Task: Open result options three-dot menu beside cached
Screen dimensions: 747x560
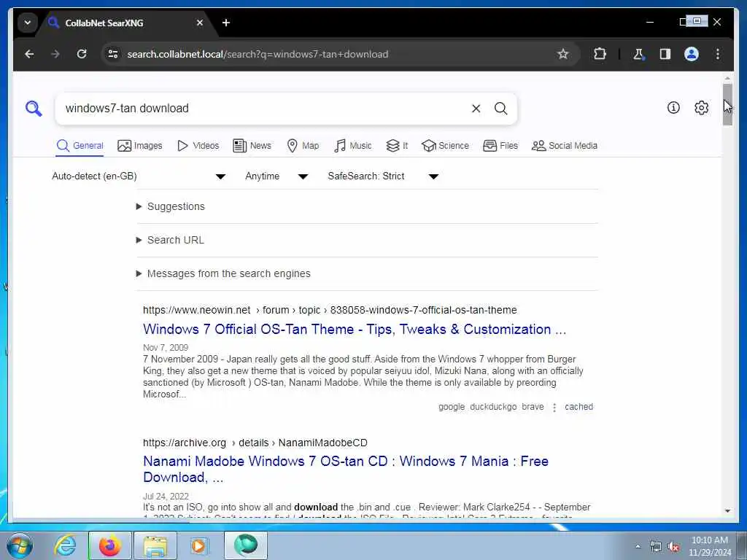Action: click(554, 408)
